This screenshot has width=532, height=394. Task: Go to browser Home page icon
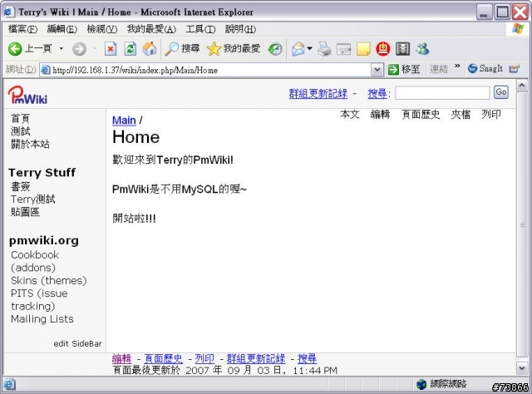(150, 49)
